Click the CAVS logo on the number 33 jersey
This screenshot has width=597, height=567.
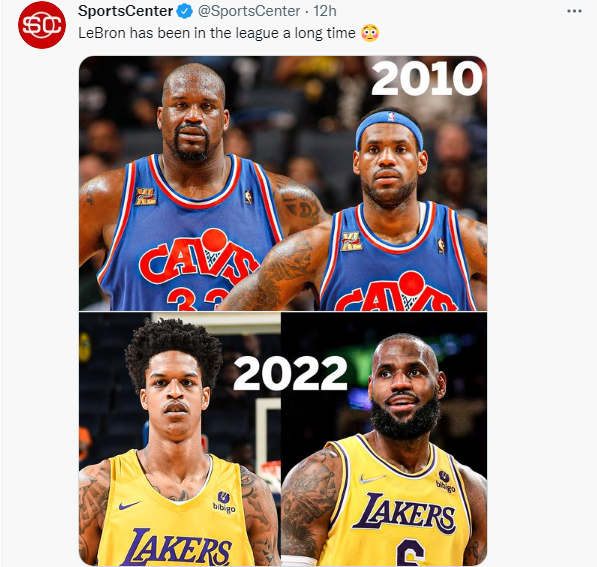tap(198, 257)
